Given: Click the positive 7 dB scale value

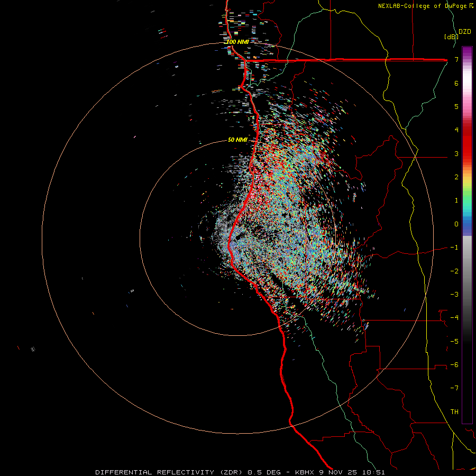Looking at the screenshot, I should [456, 60].
